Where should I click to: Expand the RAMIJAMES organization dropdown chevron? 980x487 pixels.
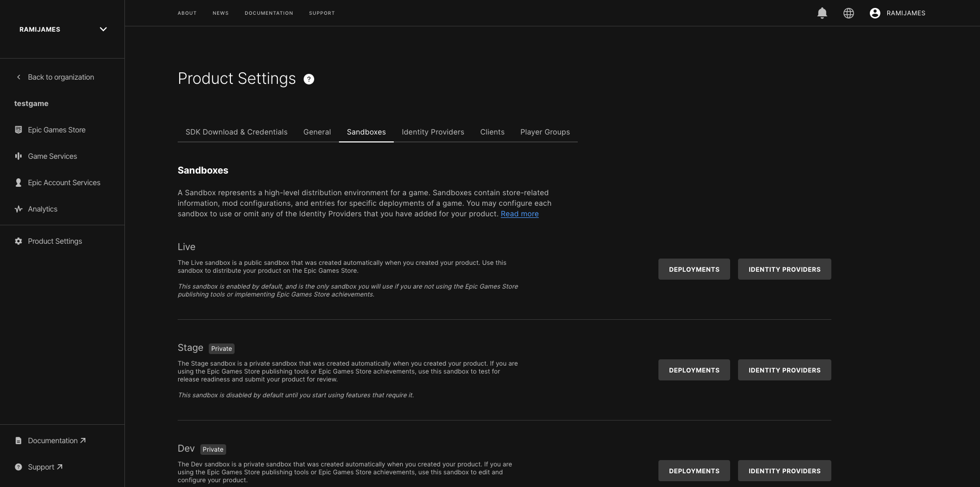point(103,30)
